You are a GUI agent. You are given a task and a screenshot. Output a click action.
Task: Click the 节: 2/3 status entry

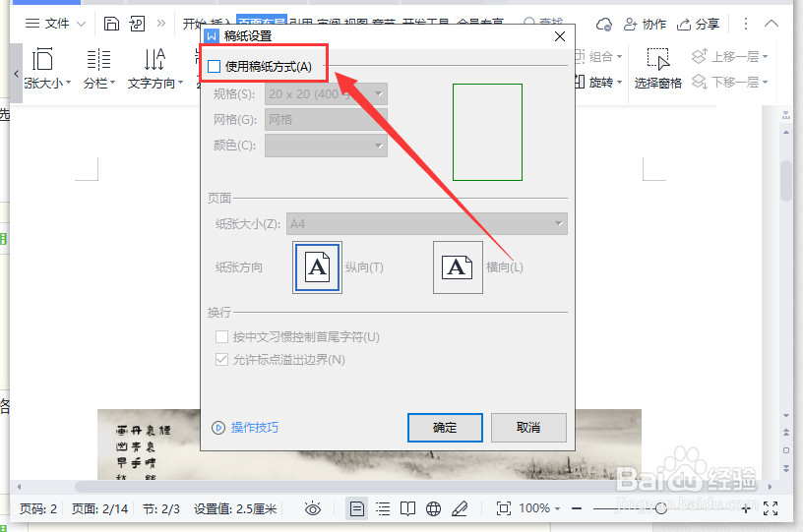161,509
